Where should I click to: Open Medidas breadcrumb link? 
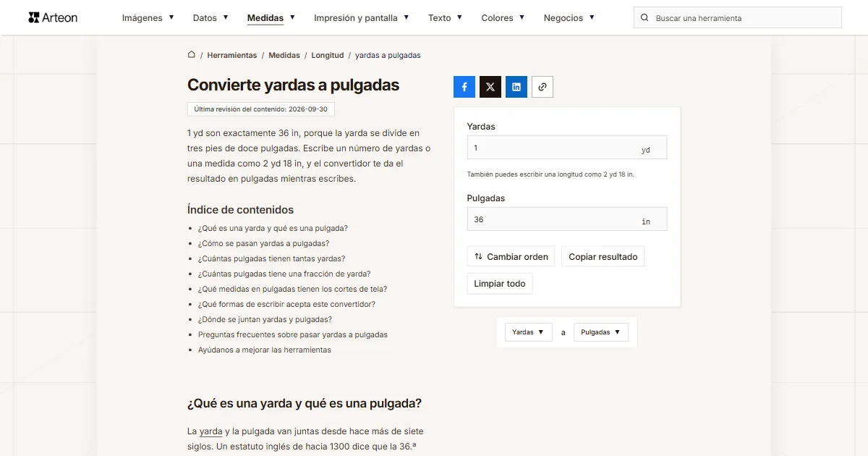point(284,55)
